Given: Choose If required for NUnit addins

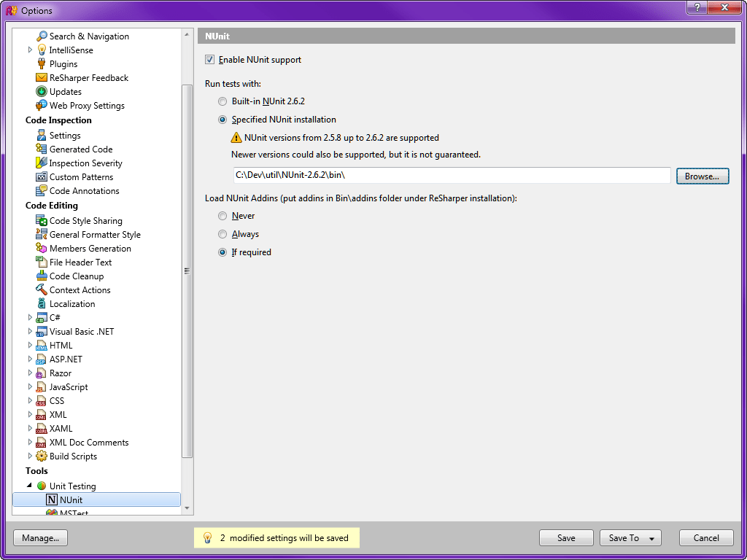Looking at the screenshot, I should pyautogui.click(x=222, y=252).
